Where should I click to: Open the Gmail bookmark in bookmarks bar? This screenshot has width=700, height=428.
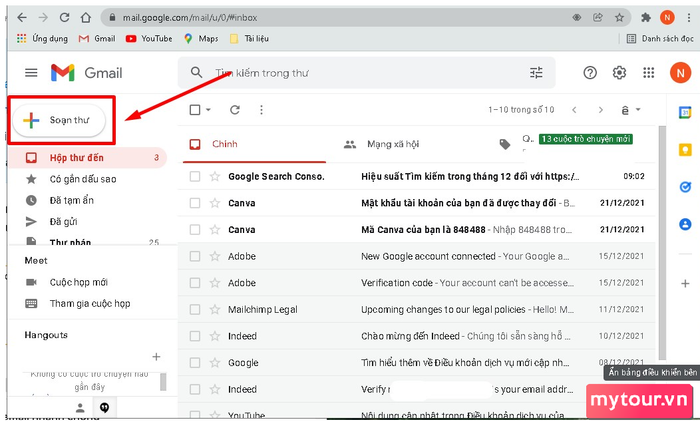click(97, 38)
